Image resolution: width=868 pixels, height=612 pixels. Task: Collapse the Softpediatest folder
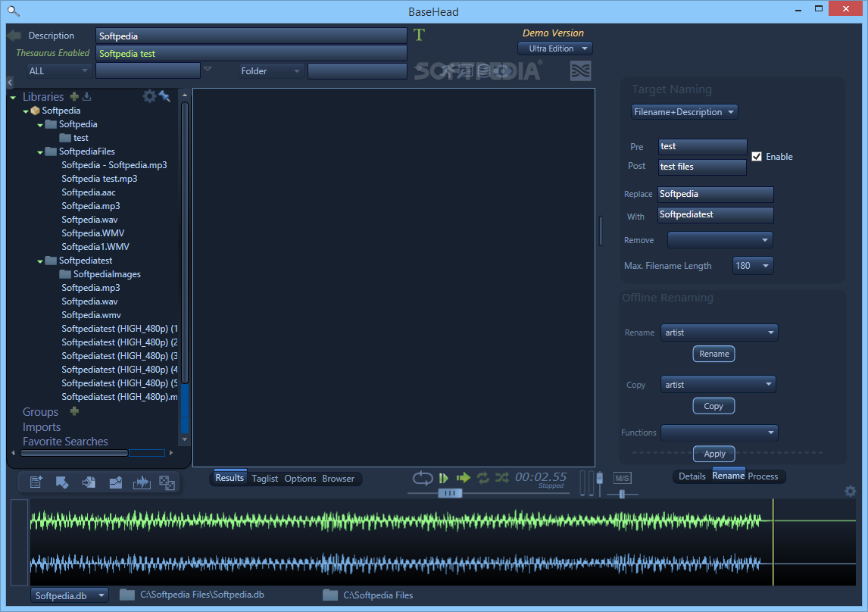click(40, 261)
